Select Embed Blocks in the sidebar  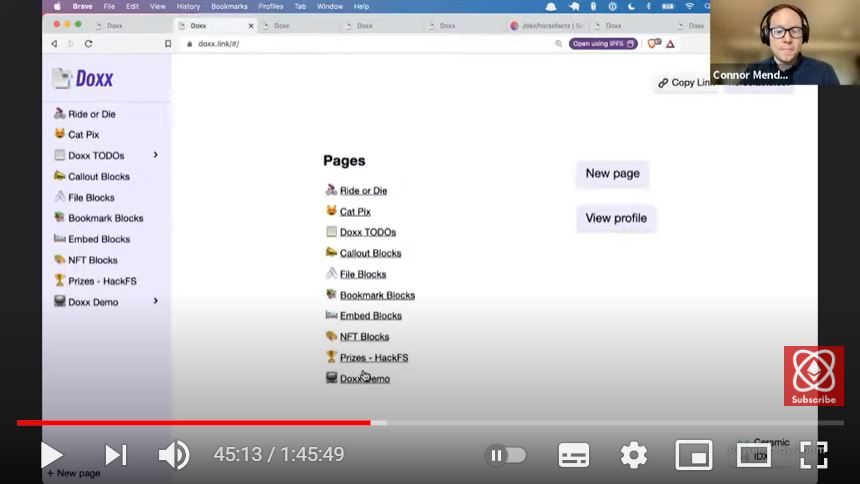tap(99, 239)
